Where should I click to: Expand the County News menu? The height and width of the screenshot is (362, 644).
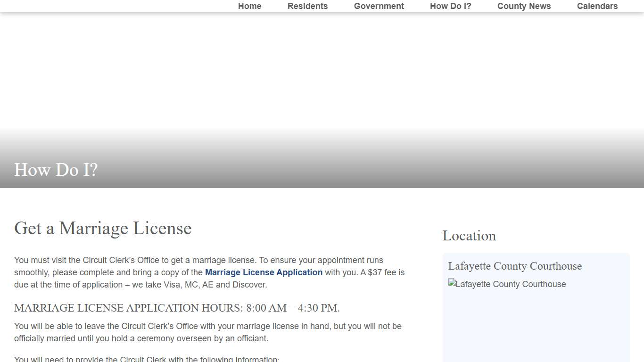(x=524, y=6)
